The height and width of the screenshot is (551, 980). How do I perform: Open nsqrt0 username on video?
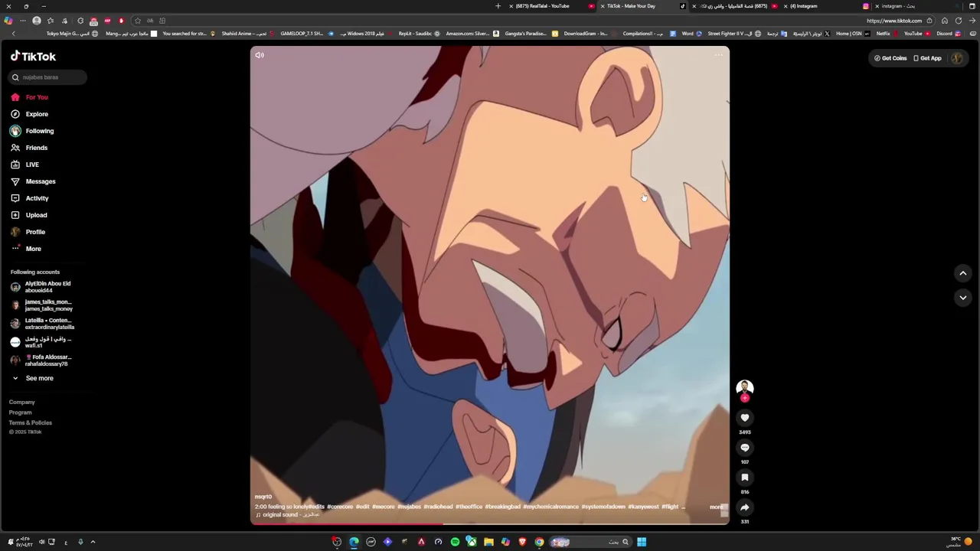(263, 497)
